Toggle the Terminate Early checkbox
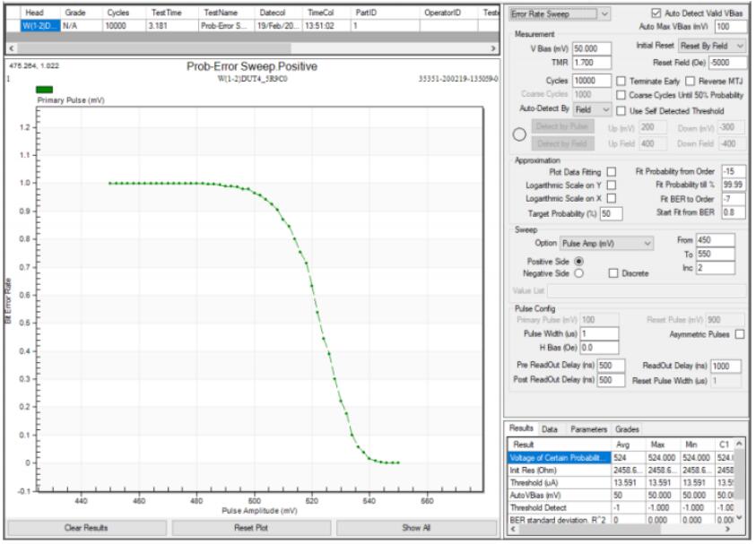The height and width of the screenshot is (544, 756). pos(621,82)
